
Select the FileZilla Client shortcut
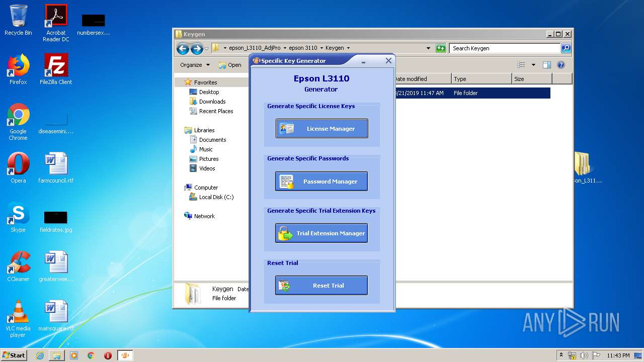pos(56,69)
